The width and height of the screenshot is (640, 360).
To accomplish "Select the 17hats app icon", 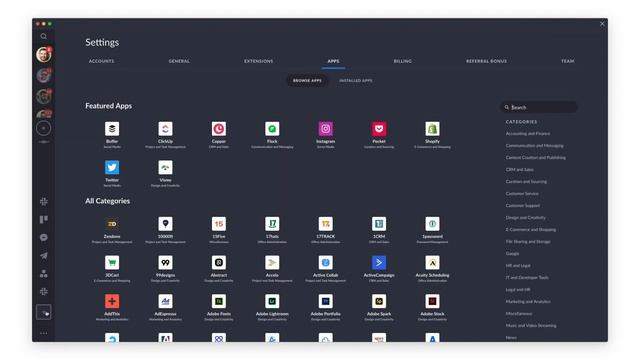I will (x=272, y=224).
